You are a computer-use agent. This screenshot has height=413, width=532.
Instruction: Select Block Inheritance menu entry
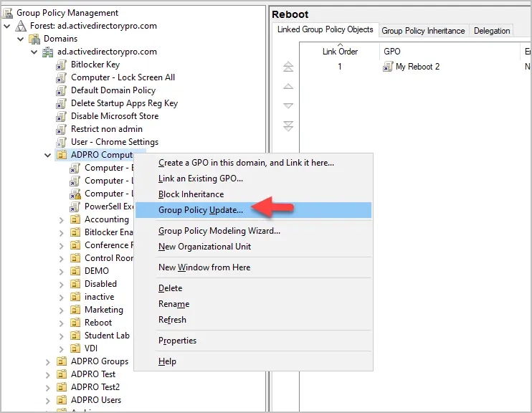(253, 194)
